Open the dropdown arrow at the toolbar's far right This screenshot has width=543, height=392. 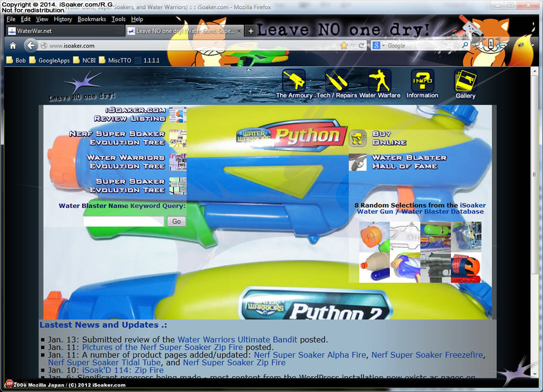[532, 46]
